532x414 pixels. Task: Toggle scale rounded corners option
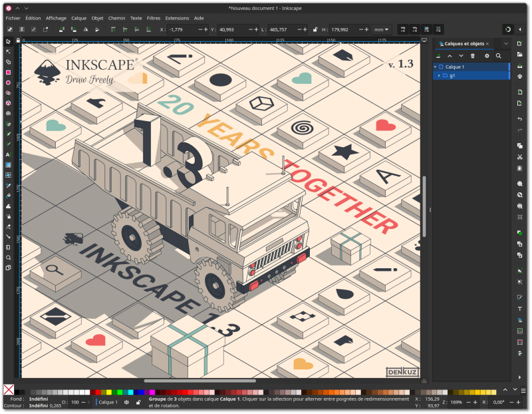[414, 29]
